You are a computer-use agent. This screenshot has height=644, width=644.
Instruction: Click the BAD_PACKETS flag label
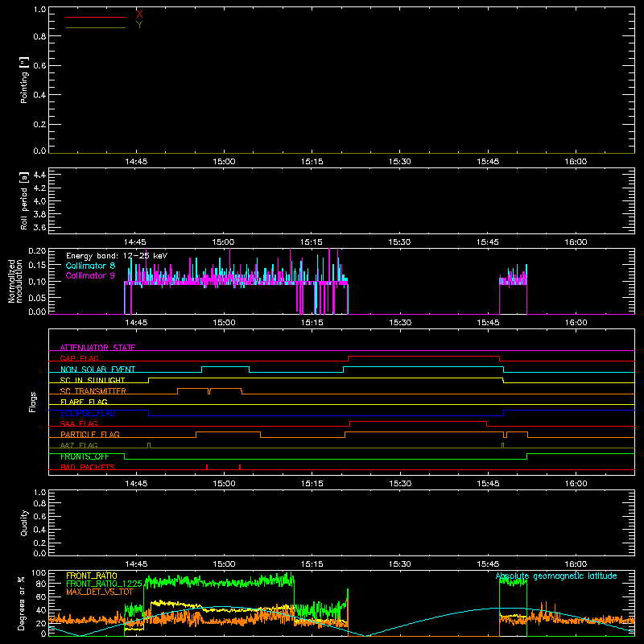click(88, 467)
